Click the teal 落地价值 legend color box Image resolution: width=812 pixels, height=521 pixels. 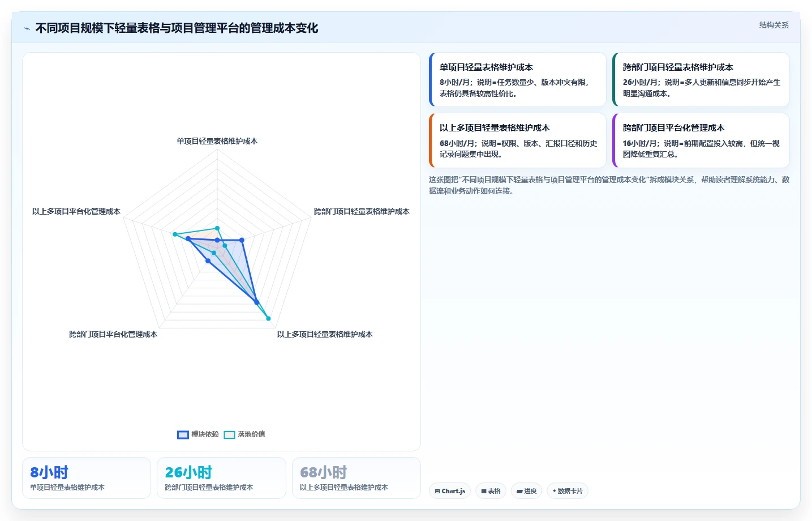(229, 435)
